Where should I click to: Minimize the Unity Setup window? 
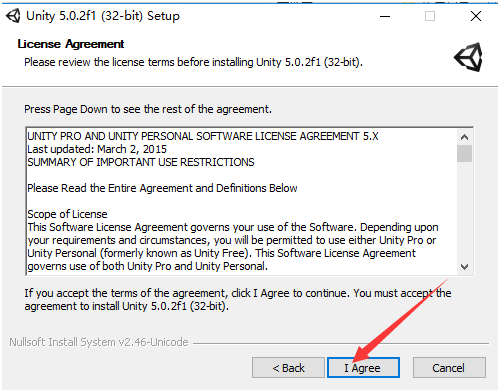(x=385, y=16)
